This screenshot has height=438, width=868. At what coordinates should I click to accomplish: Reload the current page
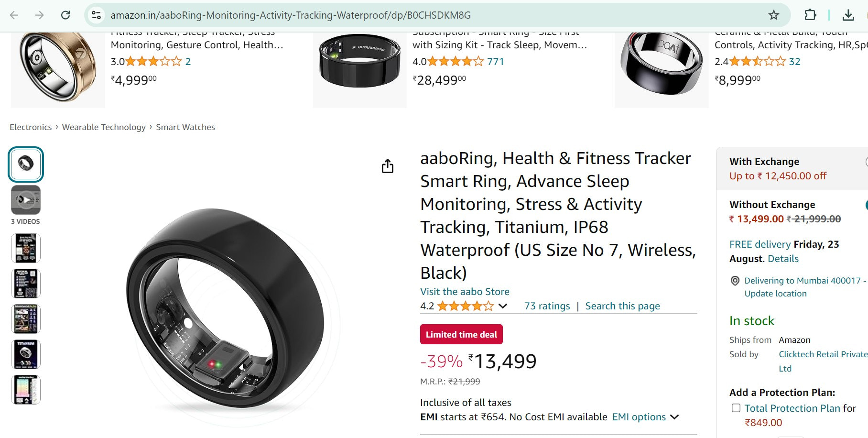65,15
